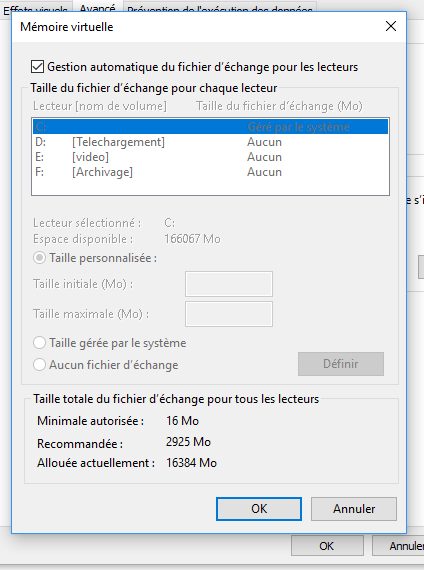The image size is (424, 570).
Task: Confirm Mémoire virtuelle dialog with OK
Action: 259,509
